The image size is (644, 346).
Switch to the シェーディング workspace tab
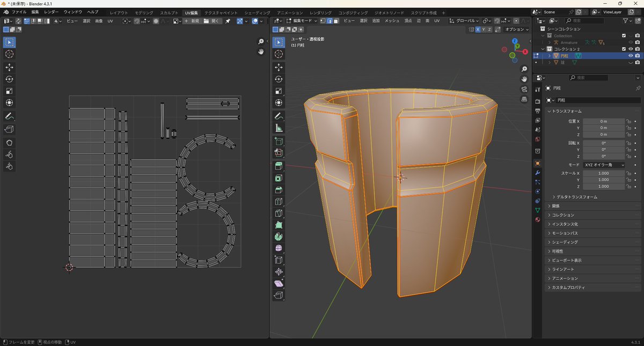pos(257,12)
